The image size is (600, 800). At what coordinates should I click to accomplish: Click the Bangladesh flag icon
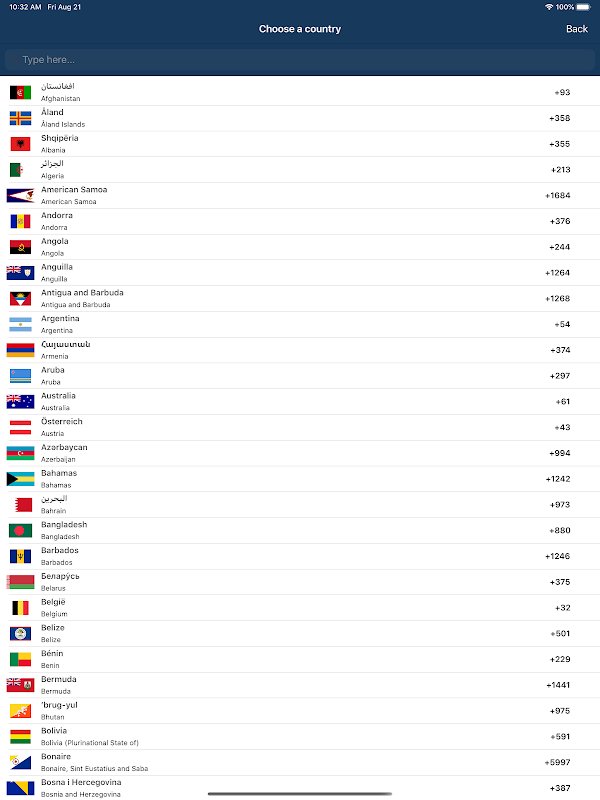pos(21,531)
